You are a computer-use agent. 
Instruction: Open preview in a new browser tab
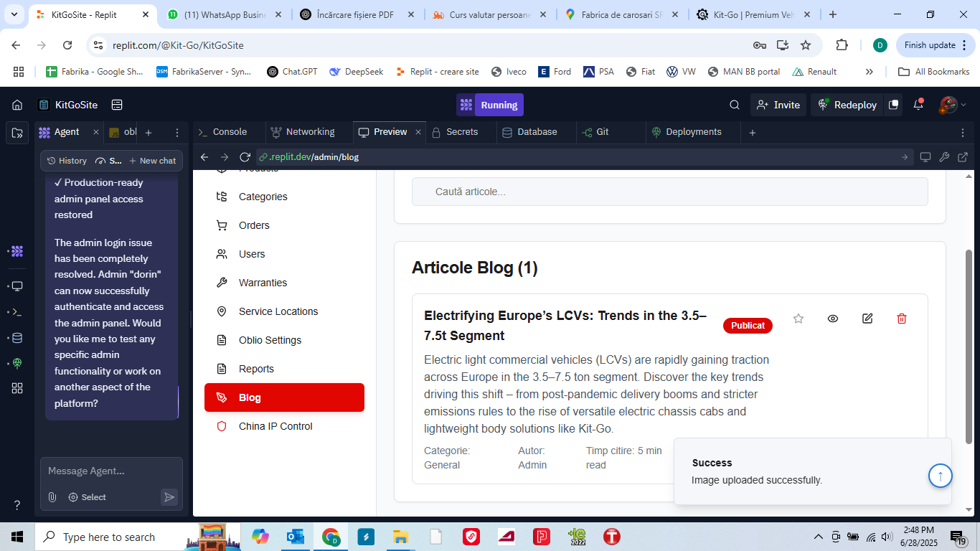[x=963, y=157]
